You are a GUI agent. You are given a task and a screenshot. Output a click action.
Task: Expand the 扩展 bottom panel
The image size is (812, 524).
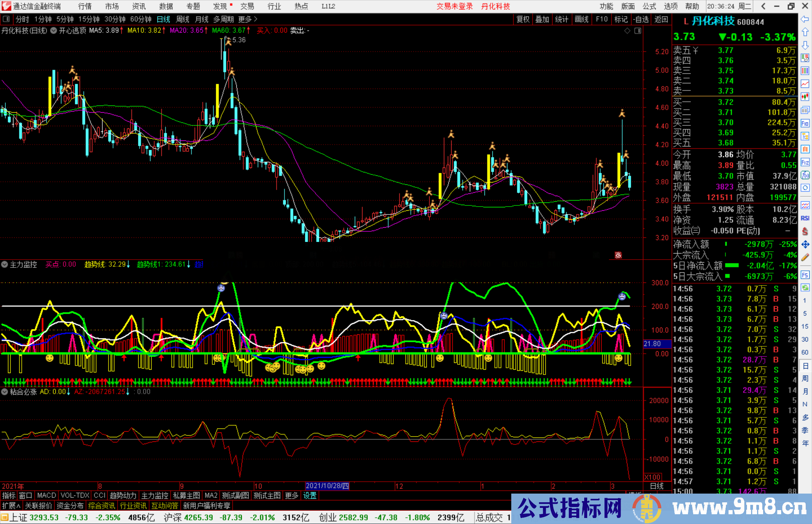pos(11,506)
